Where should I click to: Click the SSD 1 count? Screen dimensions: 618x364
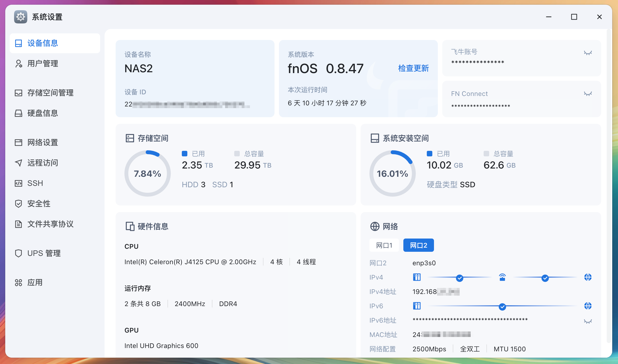click(x=223, y=184)
